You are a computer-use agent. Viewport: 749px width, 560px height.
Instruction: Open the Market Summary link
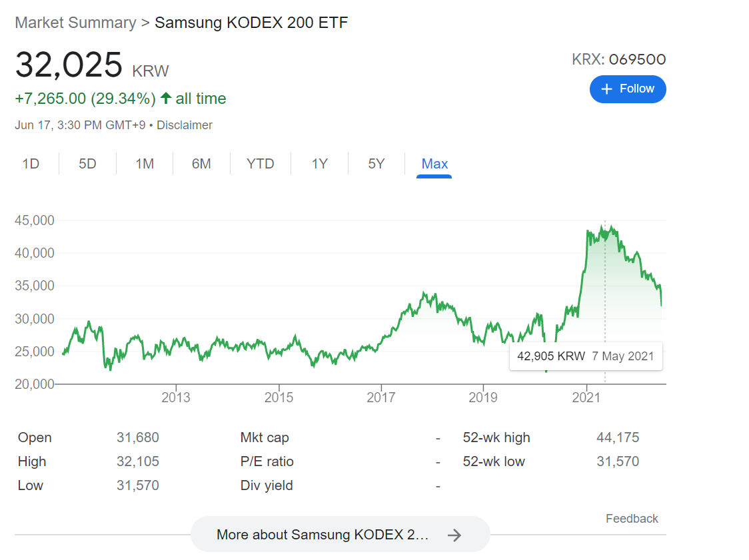point(75,23)
